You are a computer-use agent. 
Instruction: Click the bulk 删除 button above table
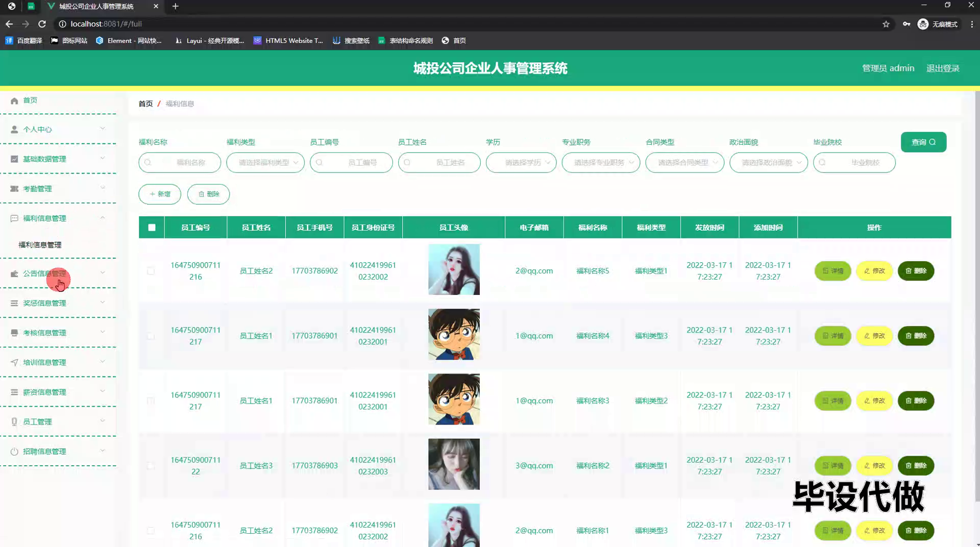pyautogui.click(x=208, y=194)
